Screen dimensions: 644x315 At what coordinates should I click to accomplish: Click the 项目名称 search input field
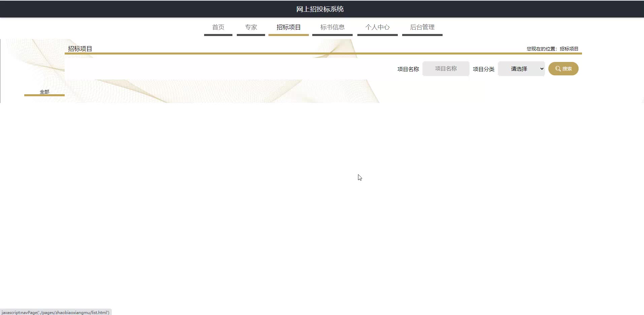[446, 69]
